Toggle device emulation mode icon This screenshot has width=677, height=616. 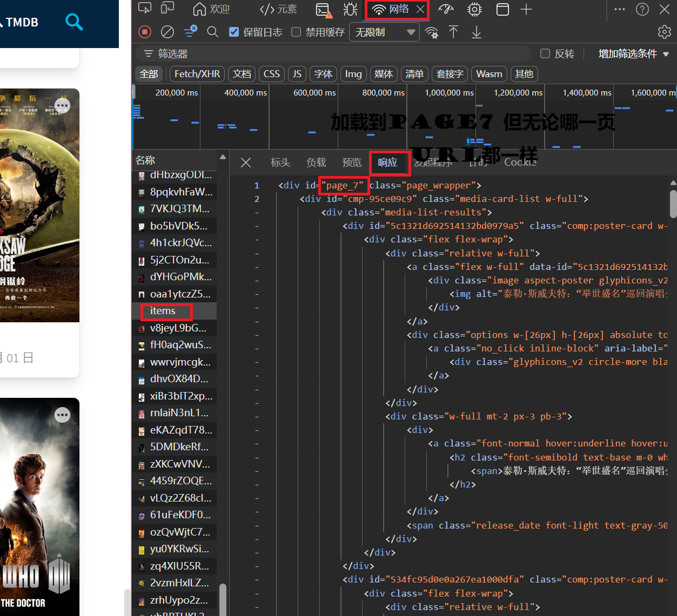pyautogui.click(x=168, y=9)
